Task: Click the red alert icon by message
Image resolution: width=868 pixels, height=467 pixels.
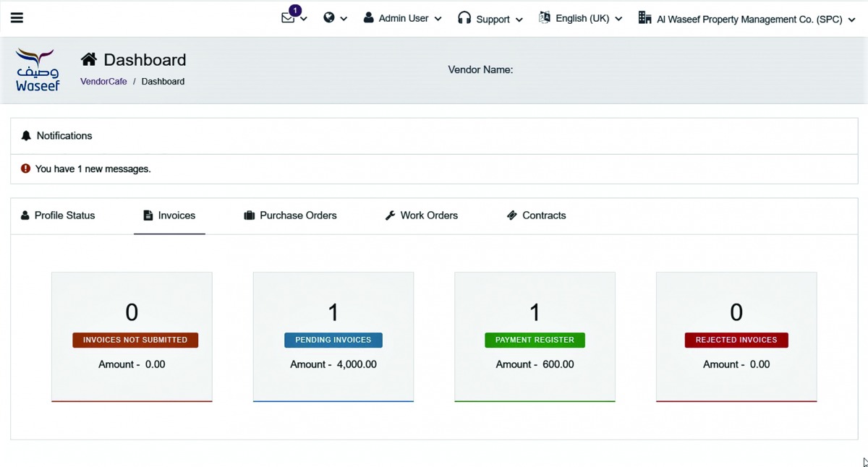Action: [x=25, y=168]
